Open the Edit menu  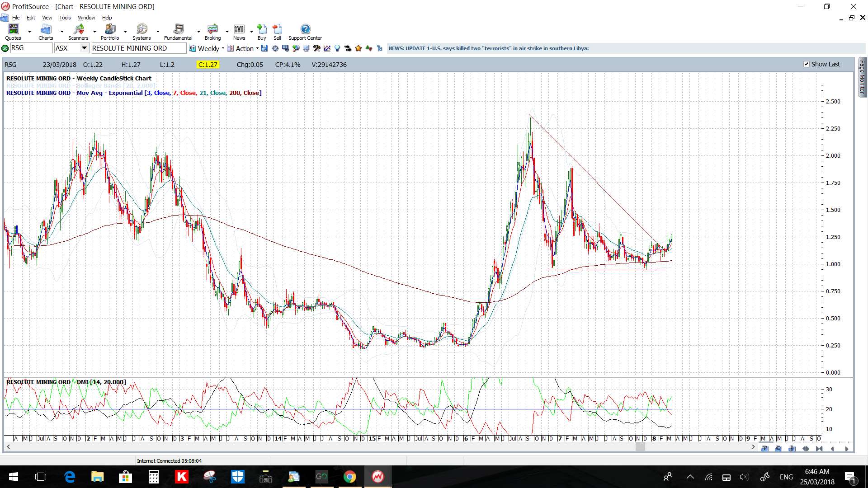31,18
